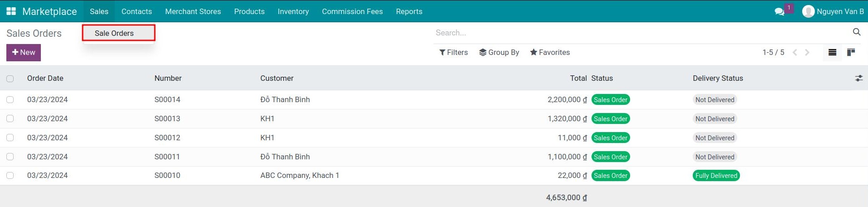Click the Fully Delivered status badge
Screen dimensions: 868x207
(x=716, y=176)
